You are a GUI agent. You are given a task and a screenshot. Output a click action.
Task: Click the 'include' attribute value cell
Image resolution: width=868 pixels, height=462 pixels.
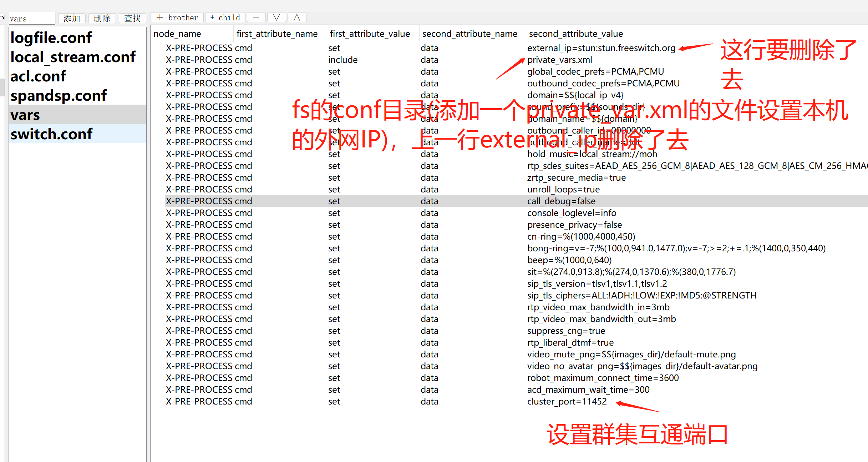click(343, 60)
